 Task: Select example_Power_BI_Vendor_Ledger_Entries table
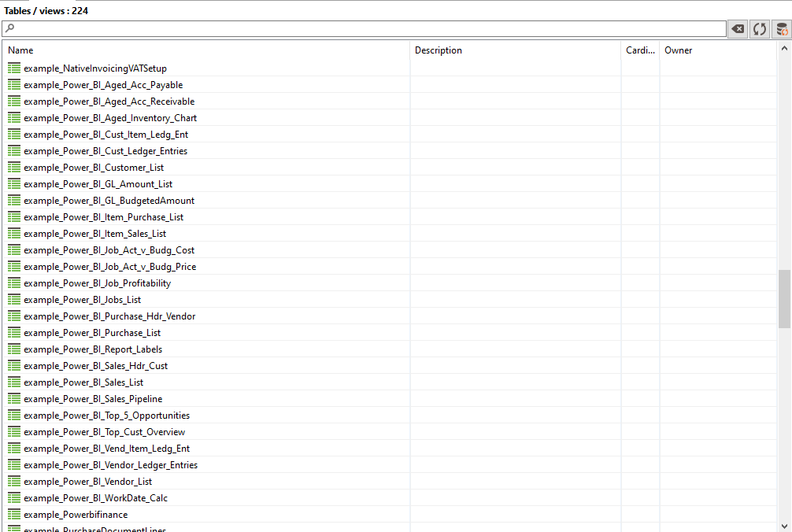coord(110,465)
